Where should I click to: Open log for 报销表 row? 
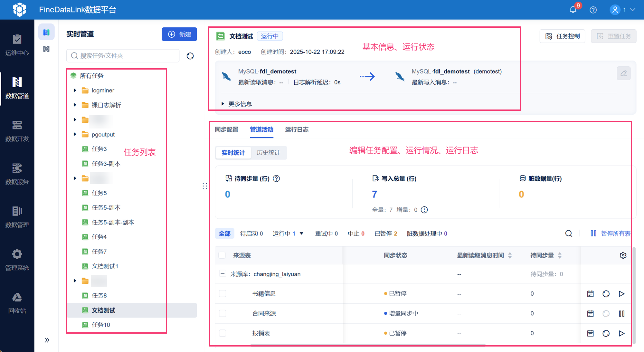point(591,333)
